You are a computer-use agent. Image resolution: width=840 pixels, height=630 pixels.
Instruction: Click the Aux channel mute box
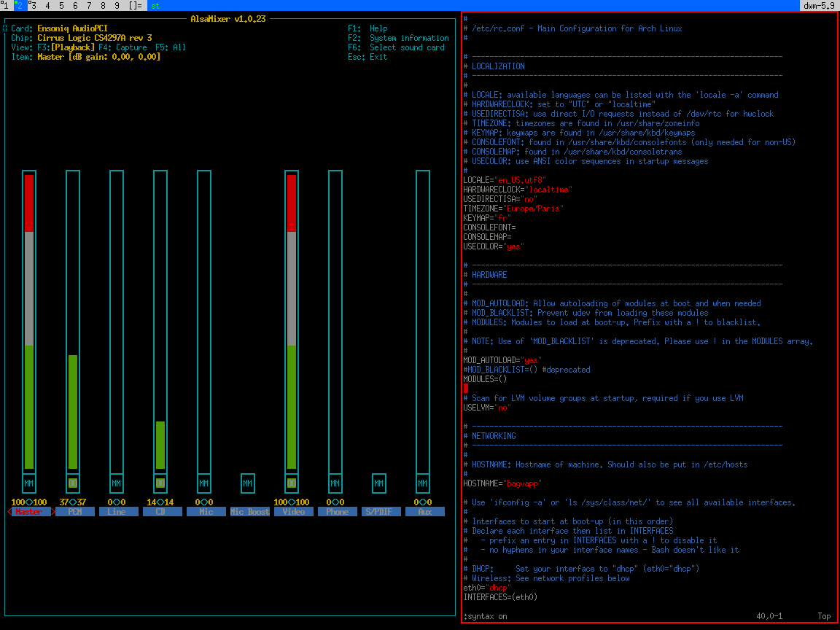pyautogui.click(x=423, y=483)
